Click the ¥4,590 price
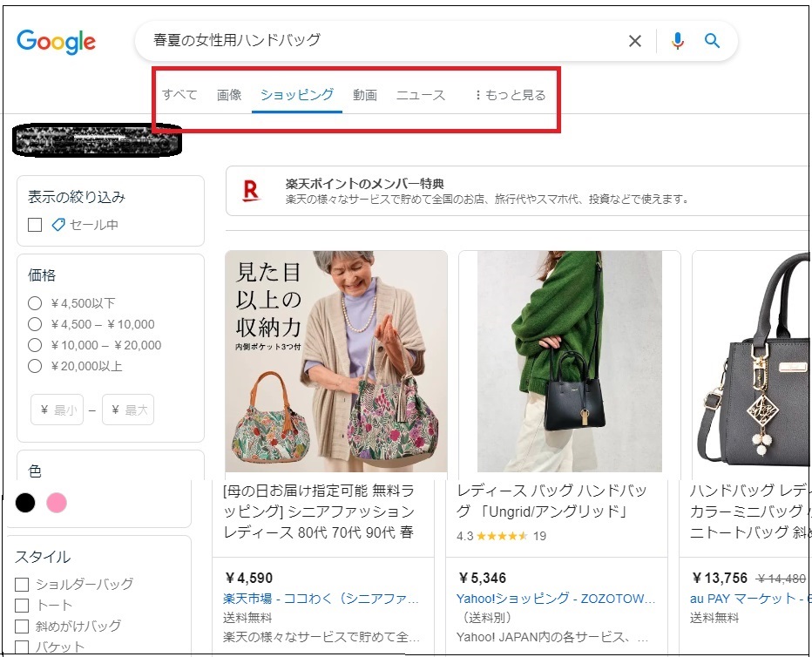 [x=248, y=578]
